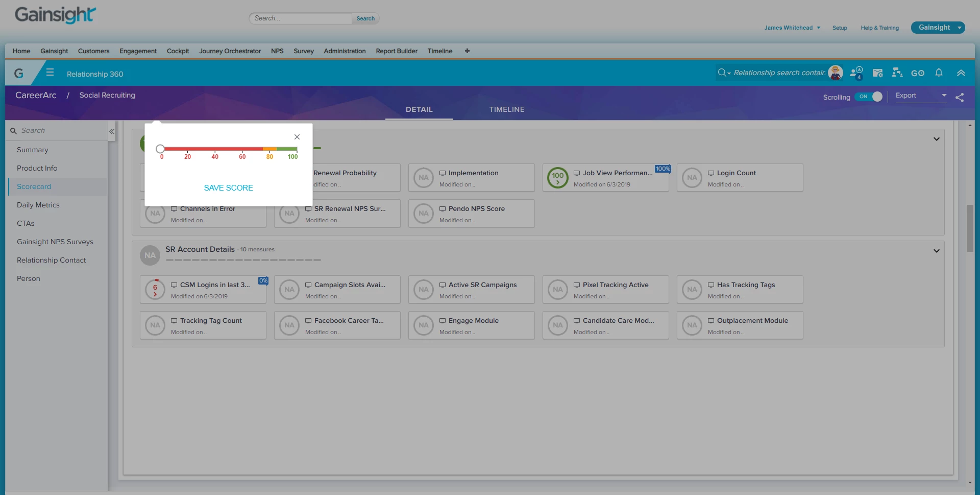
Task: Open the email settings envelope icon
Action: [878, 73]
